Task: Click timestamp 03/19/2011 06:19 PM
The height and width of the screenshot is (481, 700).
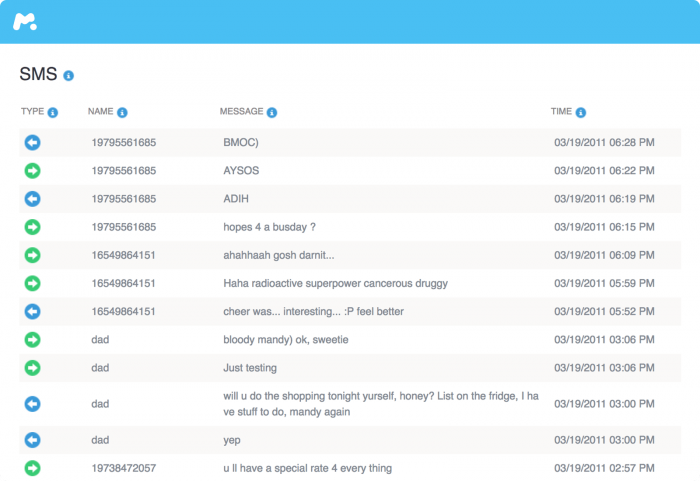Action: [604, 199]
